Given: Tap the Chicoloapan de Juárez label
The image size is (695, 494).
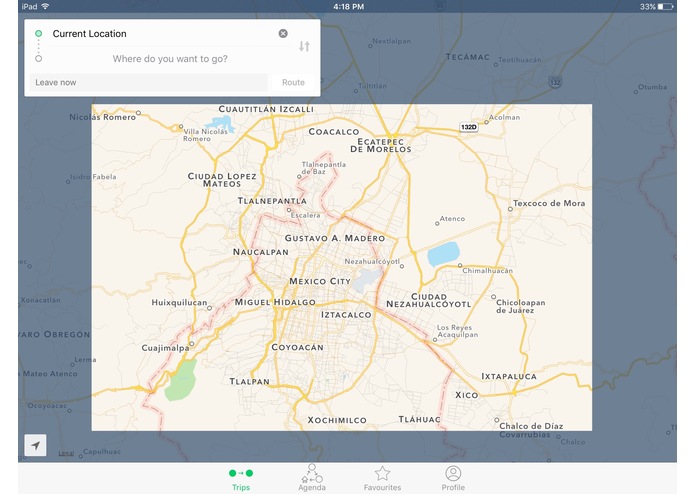Looking at the screenshot, I should click(x=520, y=307).
